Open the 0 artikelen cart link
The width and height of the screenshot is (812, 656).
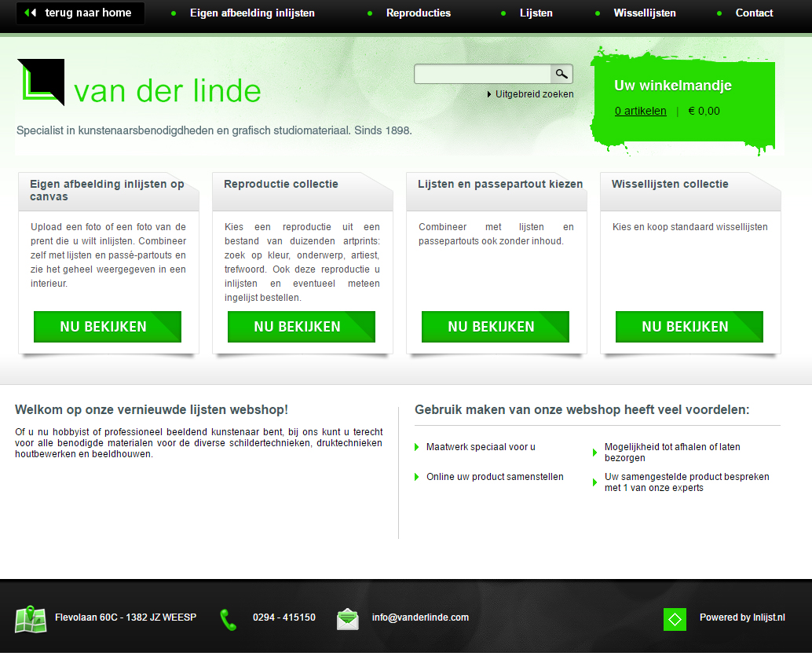[x=640, y=112]
